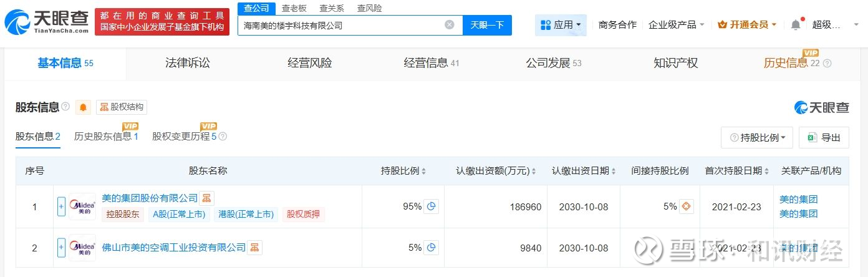
Task: Open the 持股比例 filter dropdown
Action: (x=757, y=138)
